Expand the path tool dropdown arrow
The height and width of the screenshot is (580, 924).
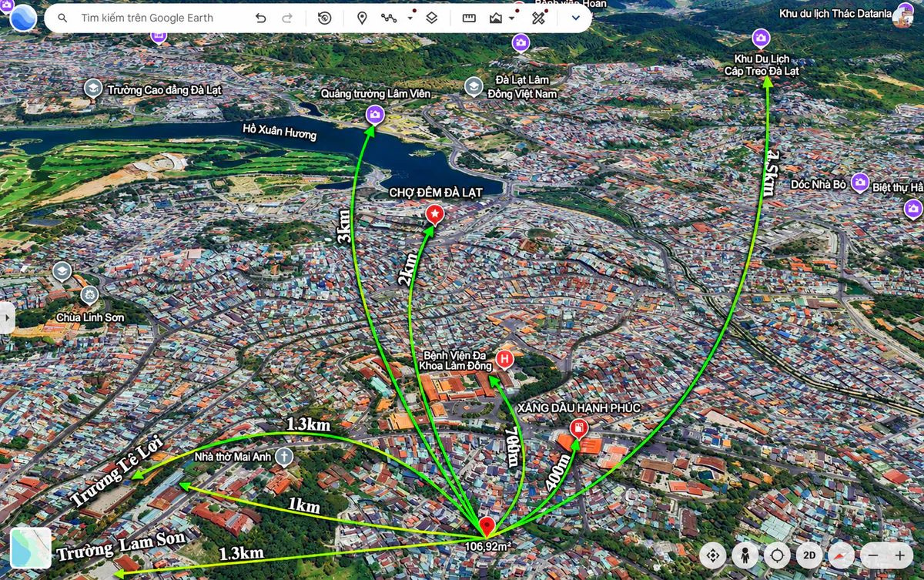[410, 18]
